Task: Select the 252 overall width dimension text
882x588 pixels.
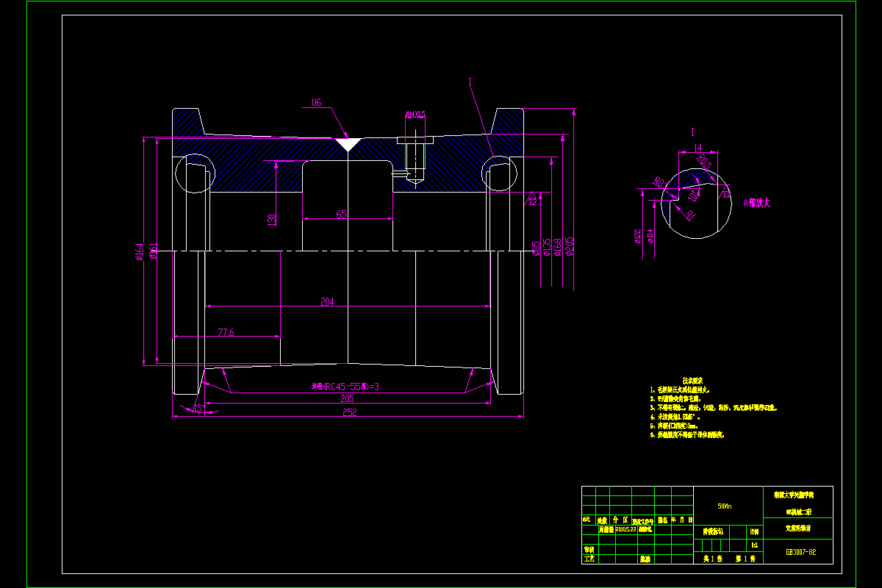Action: click(x=349, y=412)
